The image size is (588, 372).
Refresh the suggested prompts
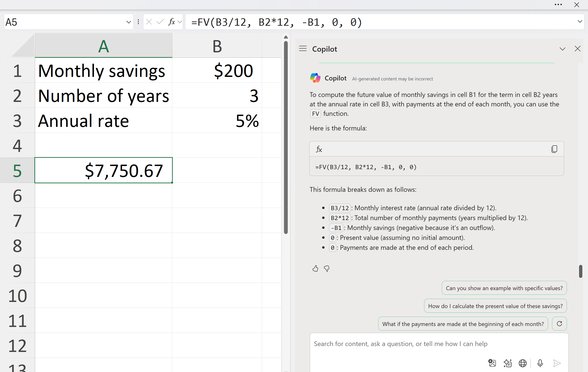tap(559, 324)
